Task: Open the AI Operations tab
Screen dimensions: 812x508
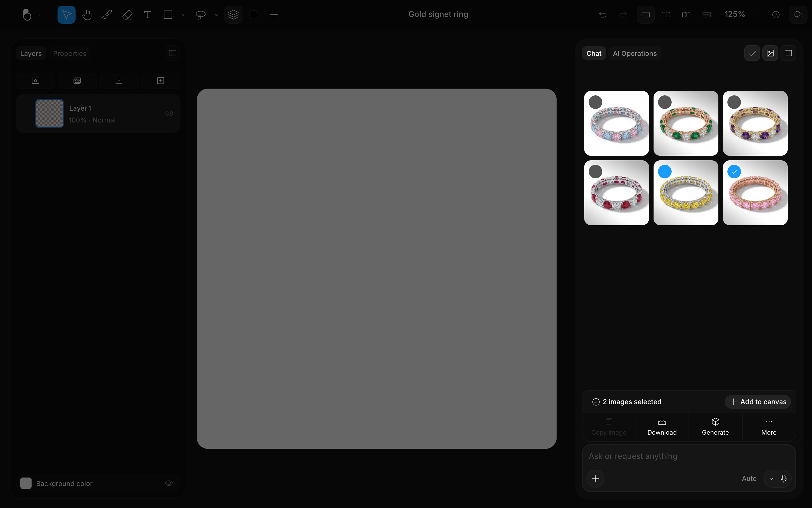Action: click(x=634, y=53)
